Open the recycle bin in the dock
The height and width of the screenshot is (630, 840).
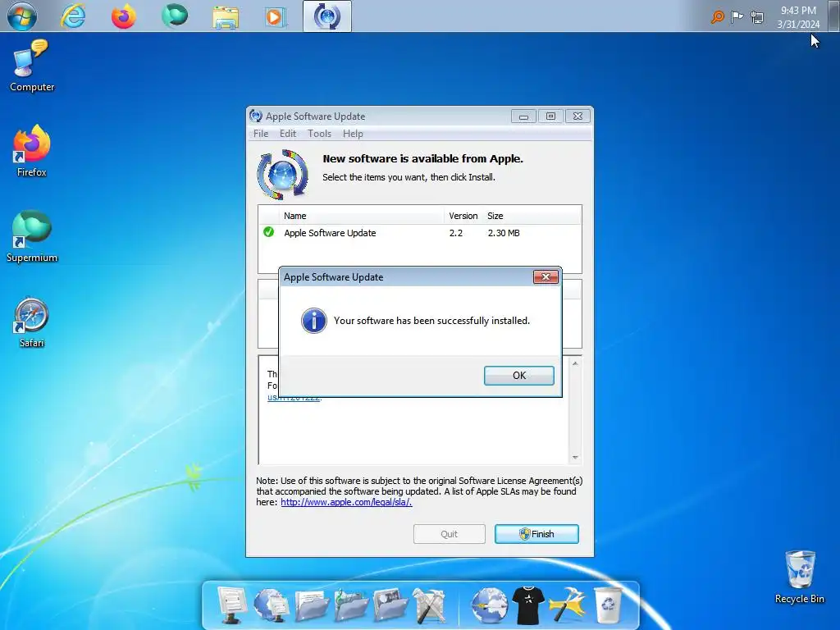point(609,605)
